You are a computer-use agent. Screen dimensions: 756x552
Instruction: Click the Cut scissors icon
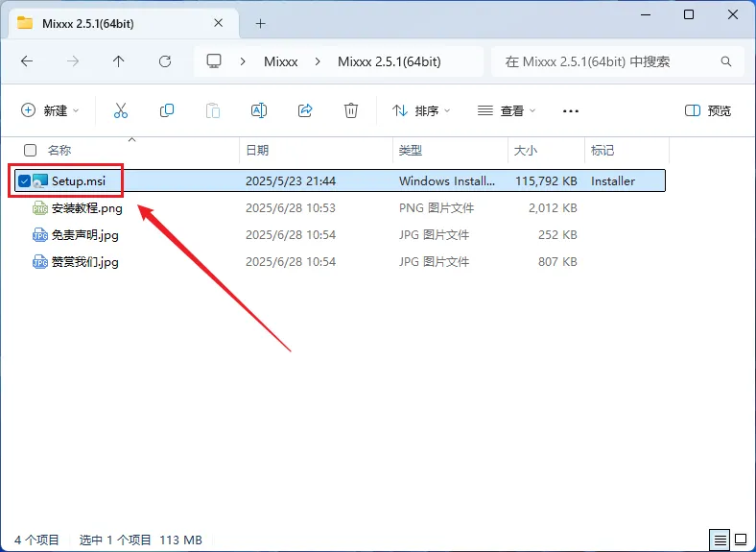click(121, 110)
